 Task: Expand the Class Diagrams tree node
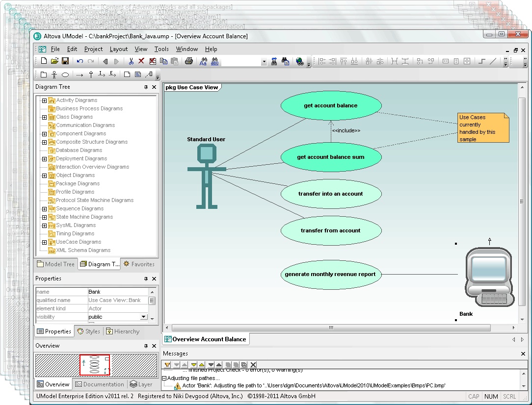45,117
